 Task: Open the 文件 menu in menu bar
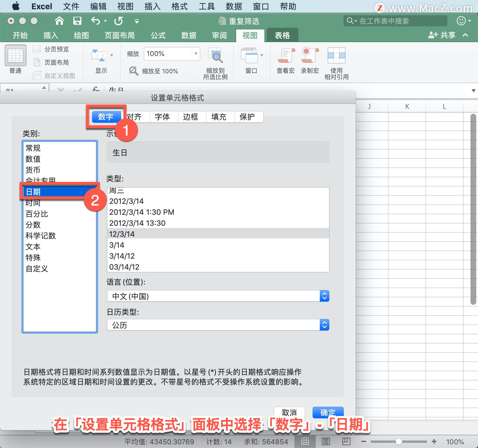pyautogui.click(x=71, y=6)
